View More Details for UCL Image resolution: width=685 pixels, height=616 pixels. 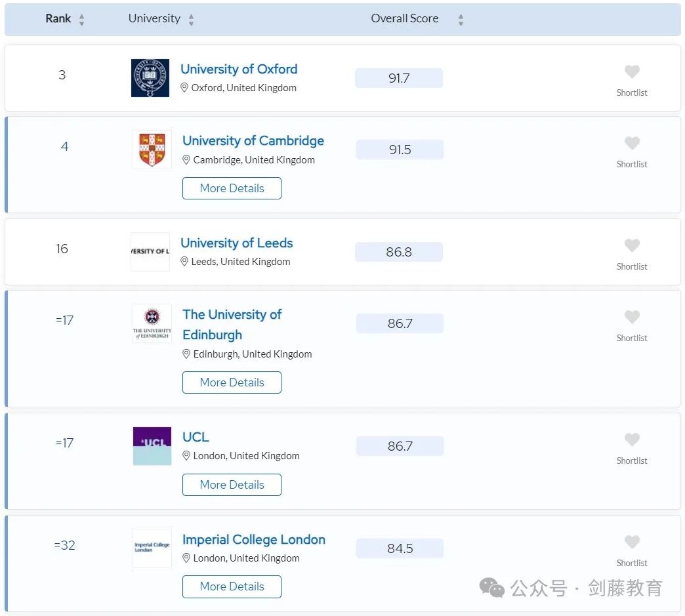(232, 485)
